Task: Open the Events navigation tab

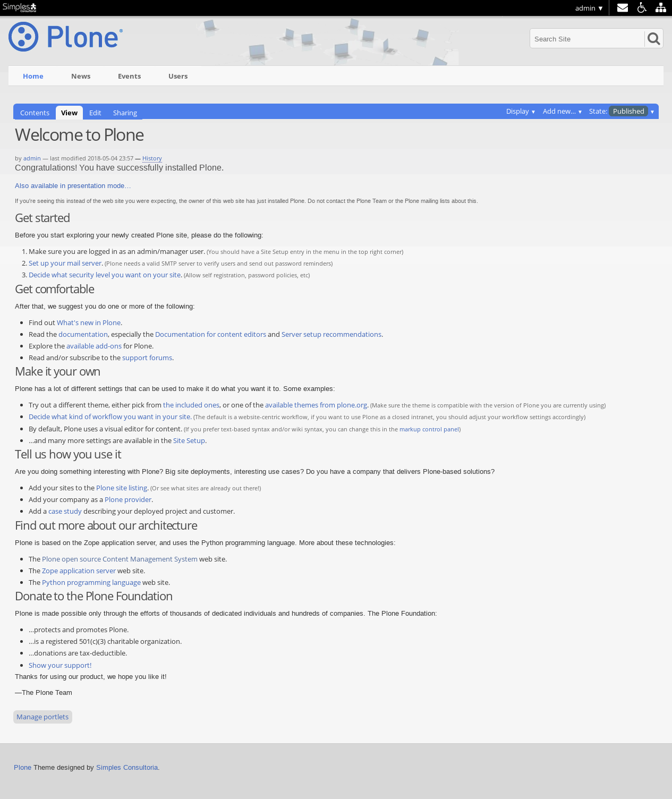Action: point(129,76)
